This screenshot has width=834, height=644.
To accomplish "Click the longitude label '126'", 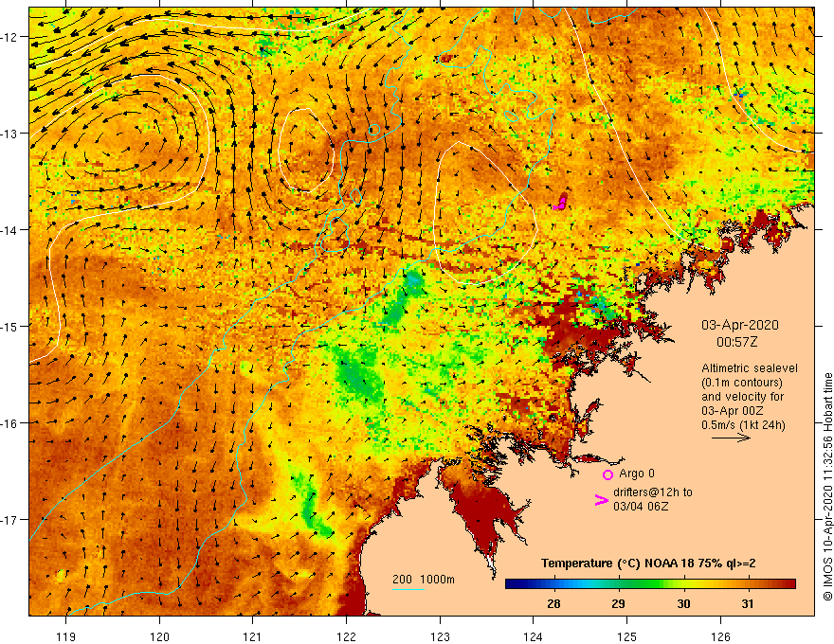I will click(x=720, y=636).
